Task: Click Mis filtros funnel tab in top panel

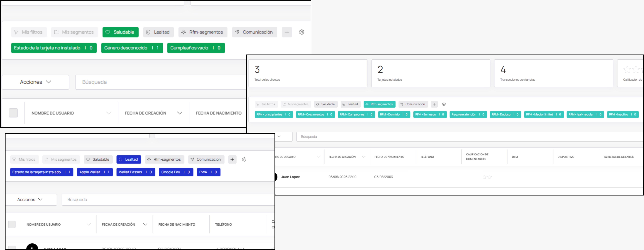Action: pyautogui.click(x=29, y=32)
